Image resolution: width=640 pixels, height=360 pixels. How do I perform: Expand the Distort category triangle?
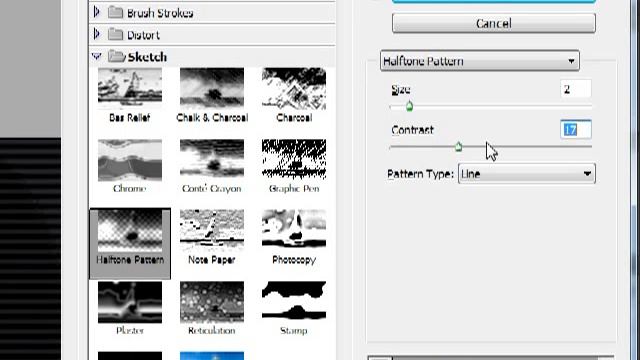point(97,34)
